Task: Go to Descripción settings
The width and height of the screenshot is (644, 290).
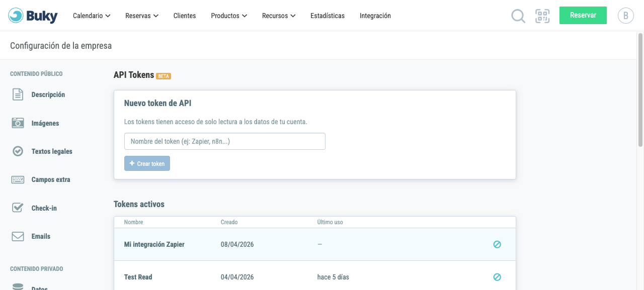Action: 48,94
